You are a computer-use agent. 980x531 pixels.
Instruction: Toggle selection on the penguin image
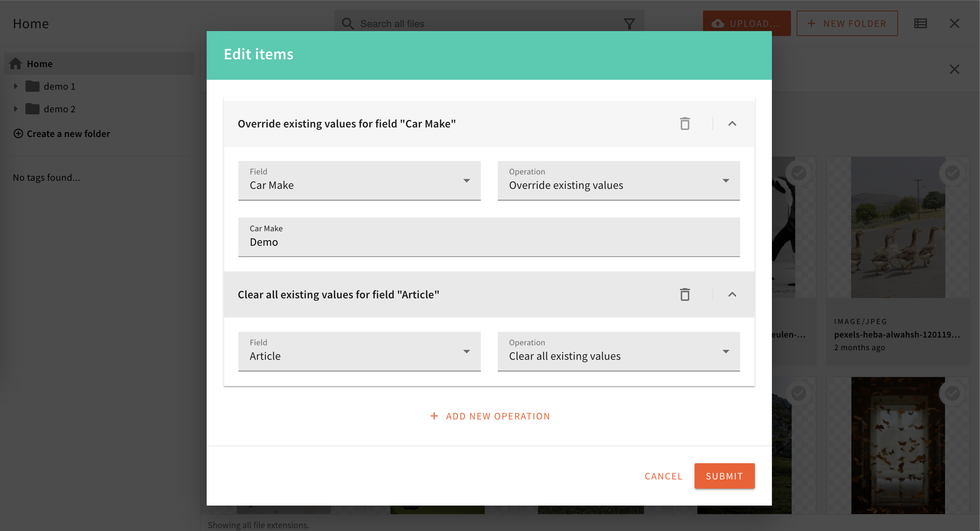[799, 173]
